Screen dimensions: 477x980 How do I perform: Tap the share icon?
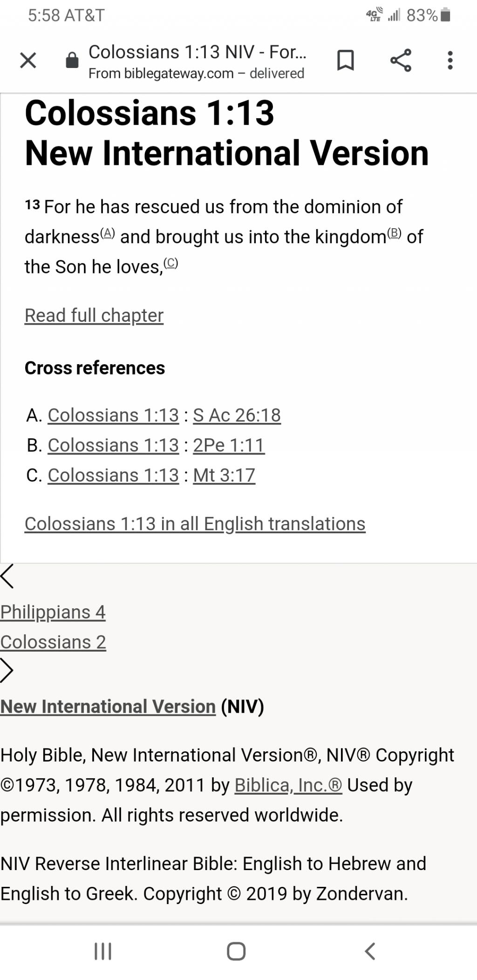401,61
